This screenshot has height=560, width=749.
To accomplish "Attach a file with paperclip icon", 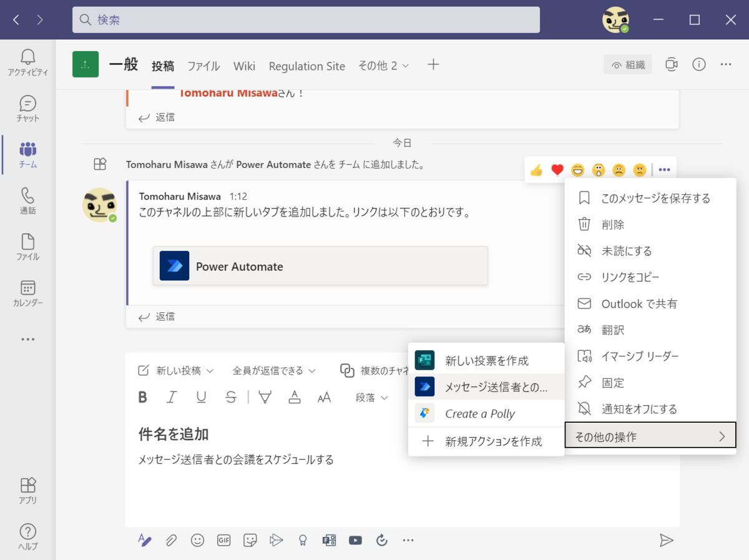I will click(171, 541).
